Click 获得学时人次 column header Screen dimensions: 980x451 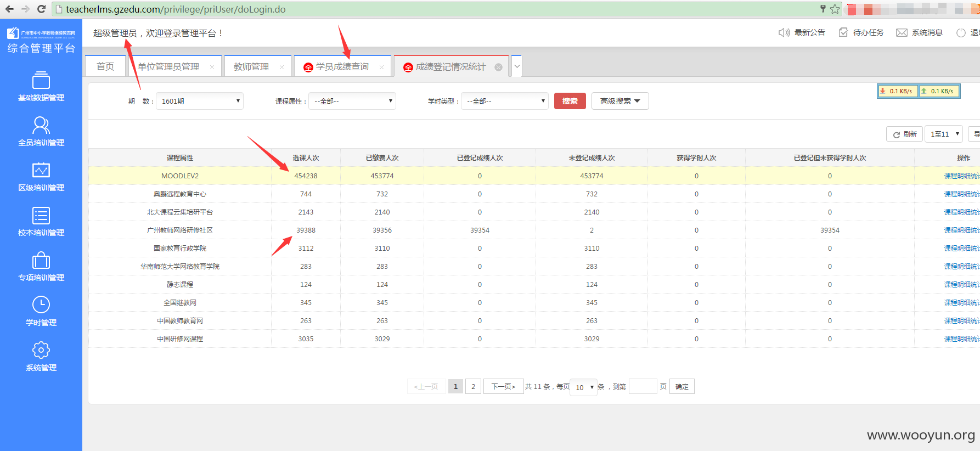pyautogui.click(x=696, y=157)
